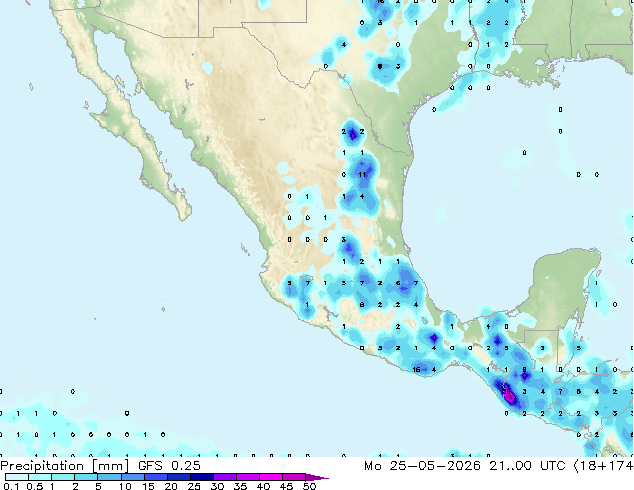Click the "35" legend scale label

click(241, 486)
